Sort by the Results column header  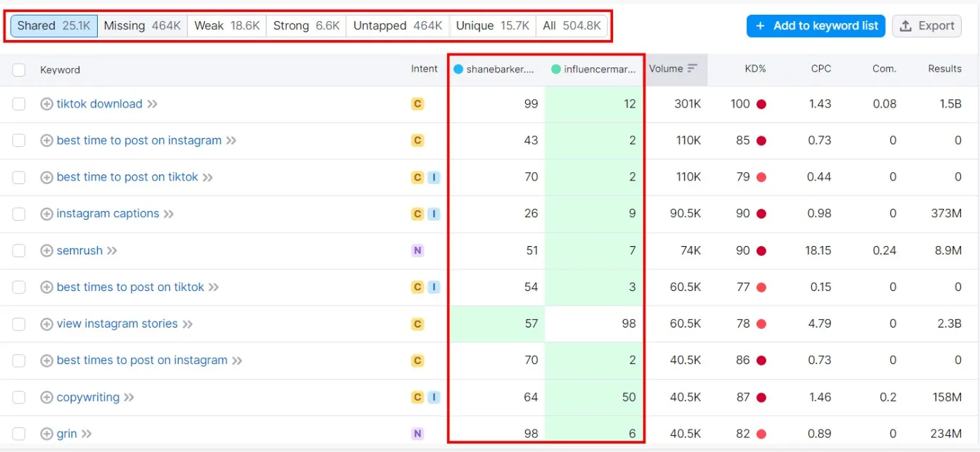[945, 69]
